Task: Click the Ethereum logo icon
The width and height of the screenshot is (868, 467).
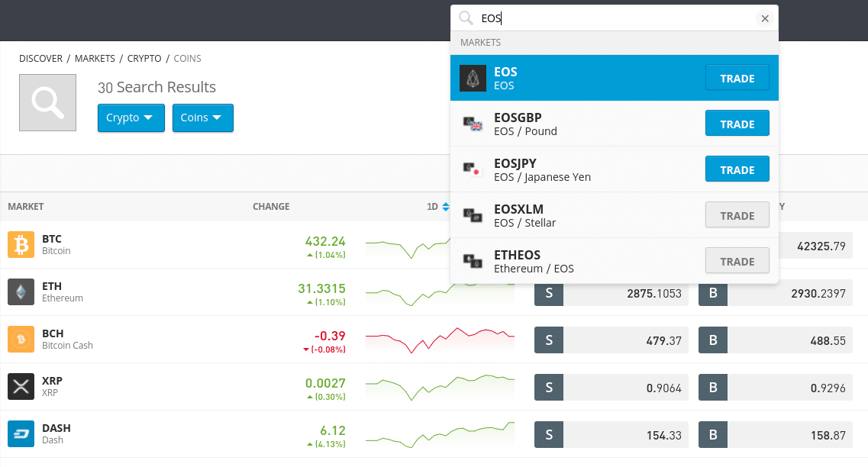Action: pos(21,291)
